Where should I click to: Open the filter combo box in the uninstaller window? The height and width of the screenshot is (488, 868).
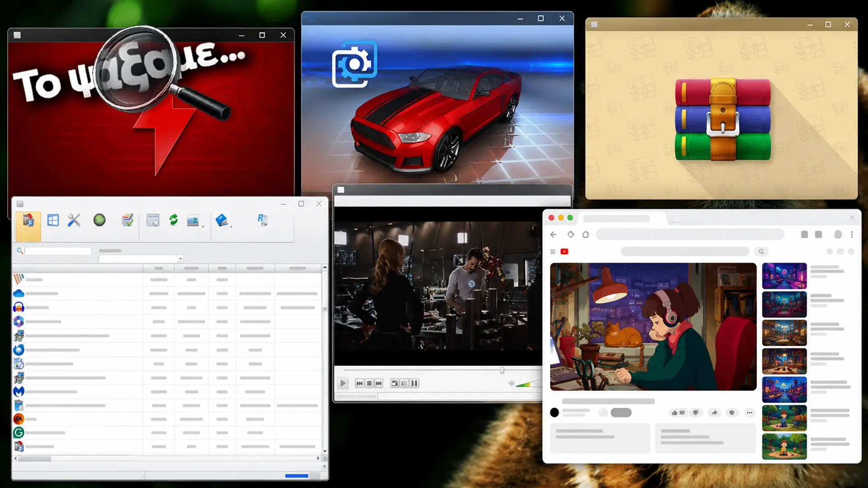[141, 259]
